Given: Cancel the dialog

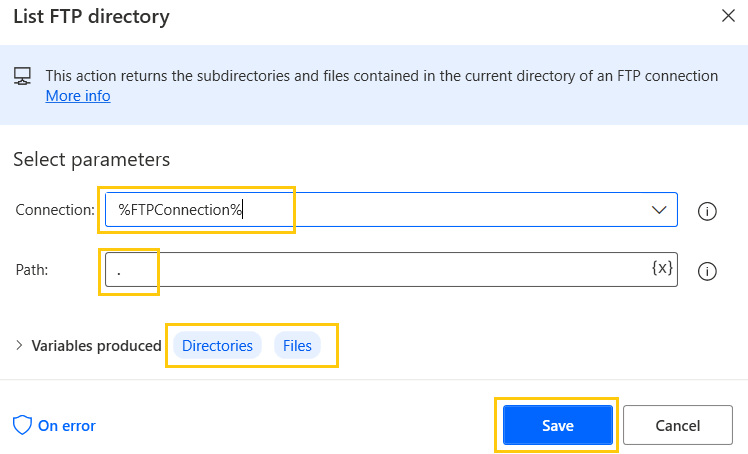Looking at the screenshot, I should [x=677, y=425].
